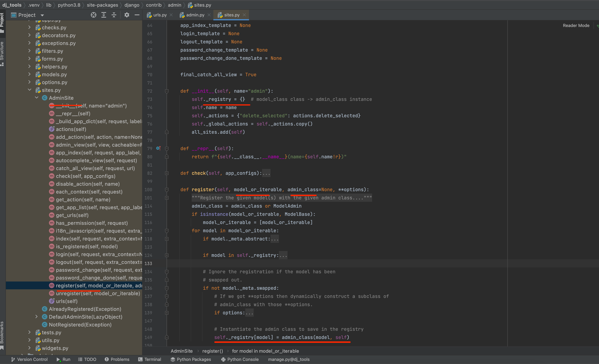599x364 pixels.
Task: Open the Structure tool window side tab
Action: pyautogui.click(x=2, y=54)
